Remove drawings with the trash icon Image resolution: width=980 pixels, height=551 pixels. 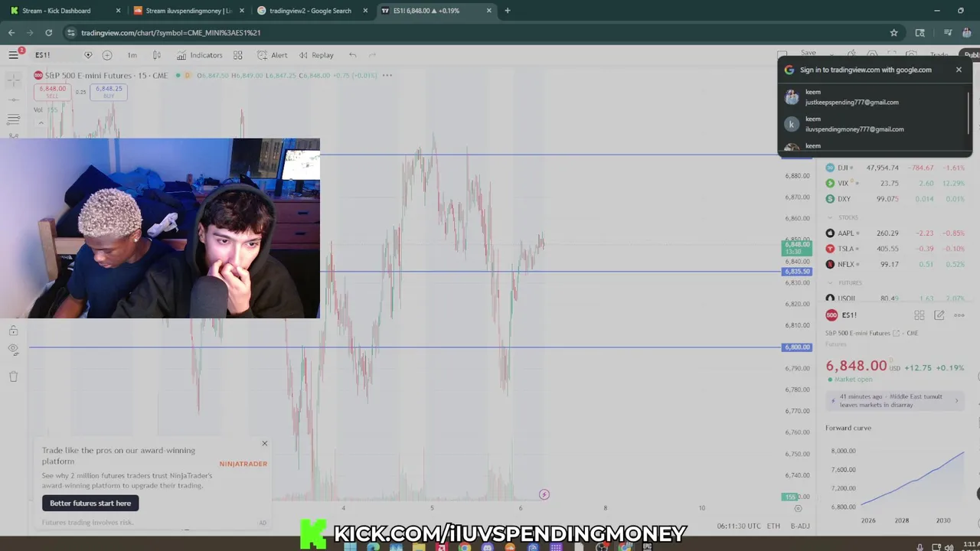coord(13,377)
